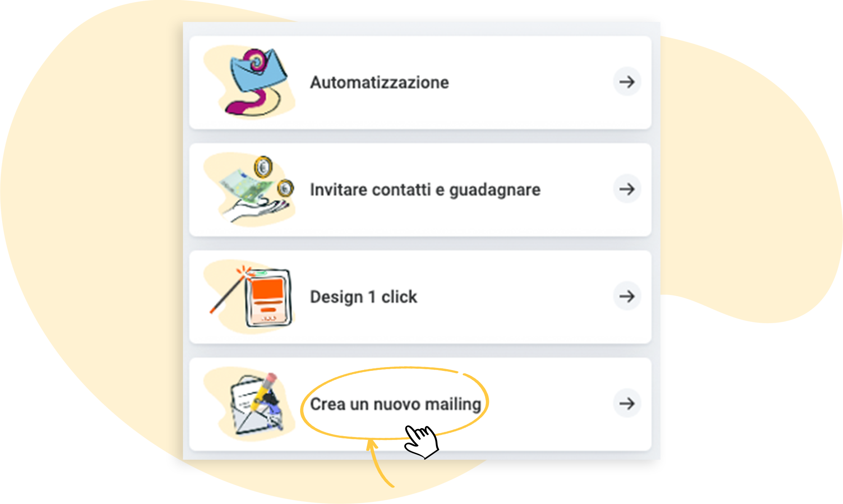Click the arrow next to Invitare contatti e guadagnare
The image size is (843, 504).
[627, 189]
